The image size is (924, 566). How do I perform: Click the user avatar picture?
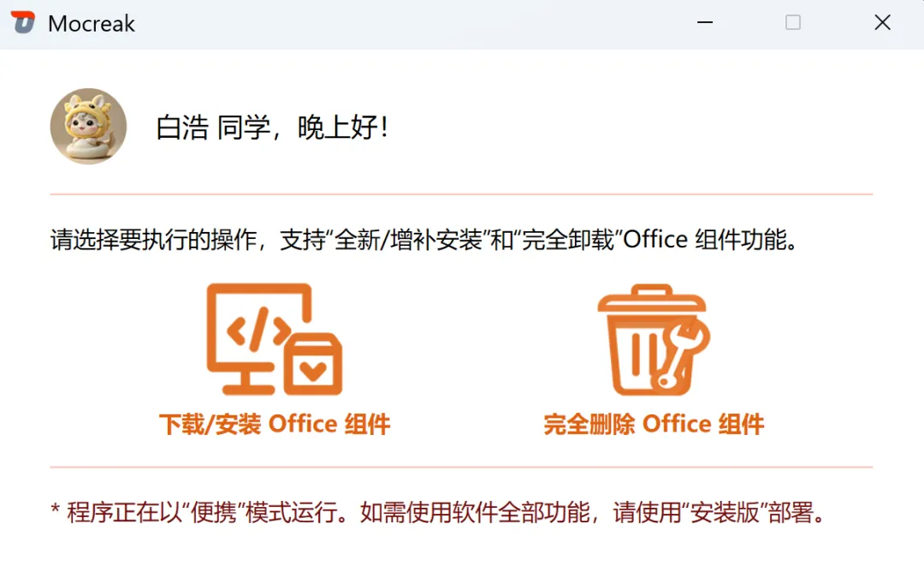coord(88,126)
